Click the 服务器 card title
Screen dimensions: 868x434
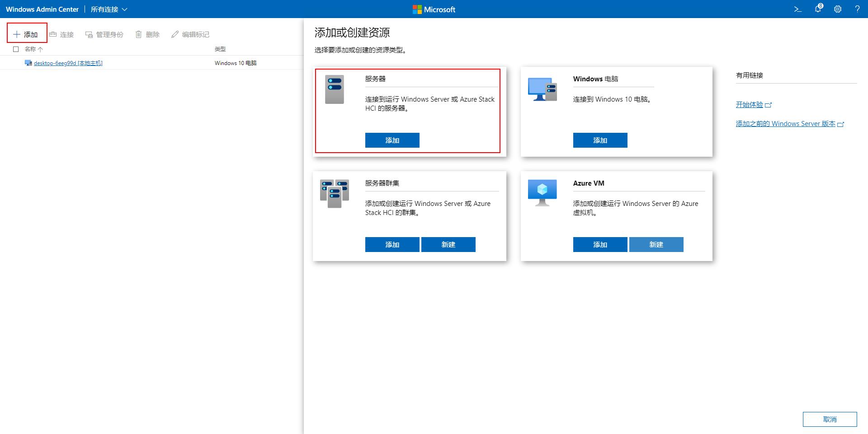click(x=375, y=79)
